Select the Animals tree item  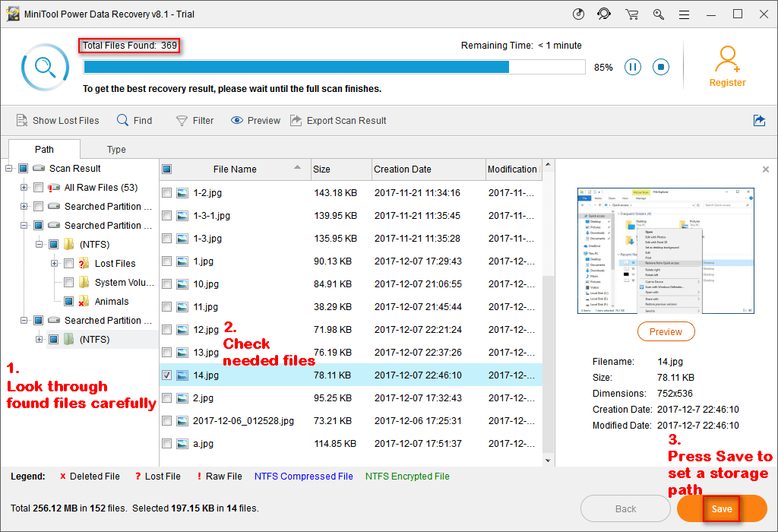pyautogui.click(x=112, y=302)
